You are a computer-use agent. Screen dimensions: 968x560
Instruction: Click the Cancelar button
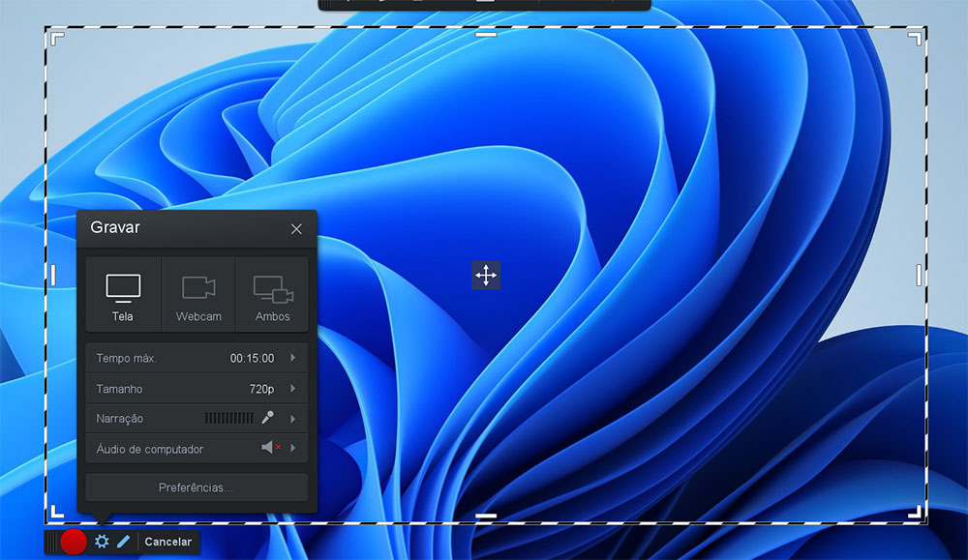coord(167,542)
